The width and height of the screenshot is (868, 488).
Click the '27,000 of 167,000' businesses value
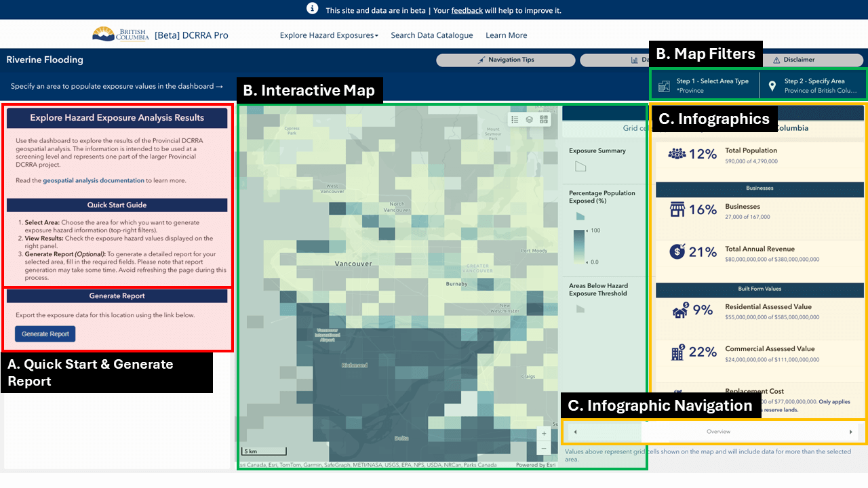coord(747,217)
